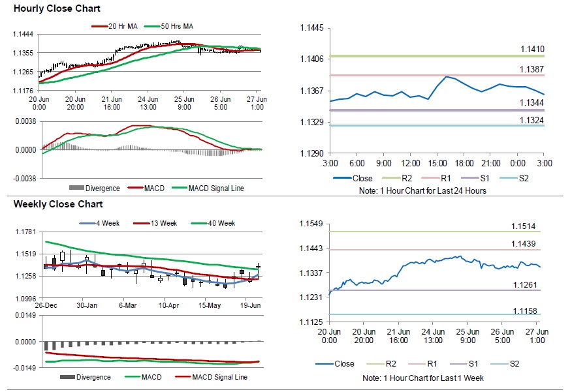Click the 1.1355 y-axis value

pyautogui.click(x=23, y=53)
